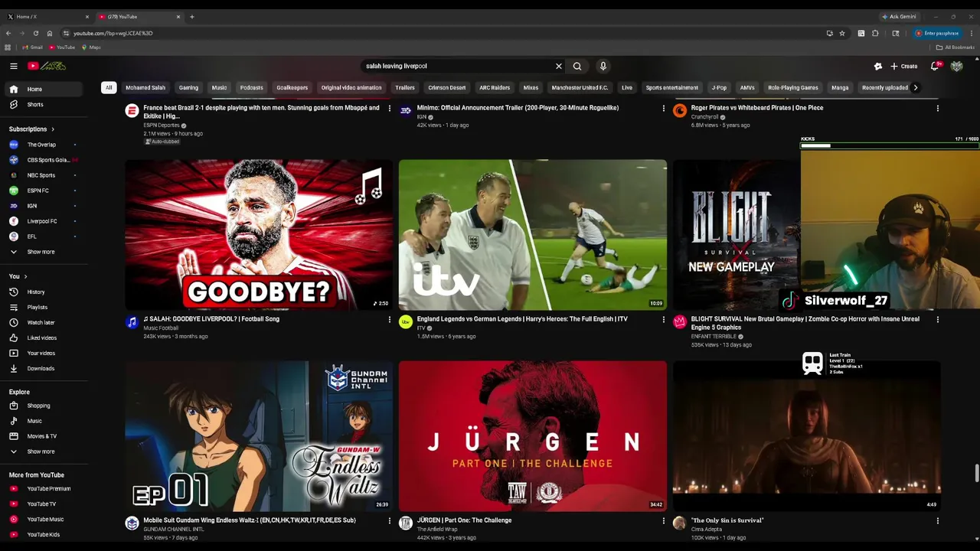Open options for BLIGHT SURVIVAL video

(938, 320)
